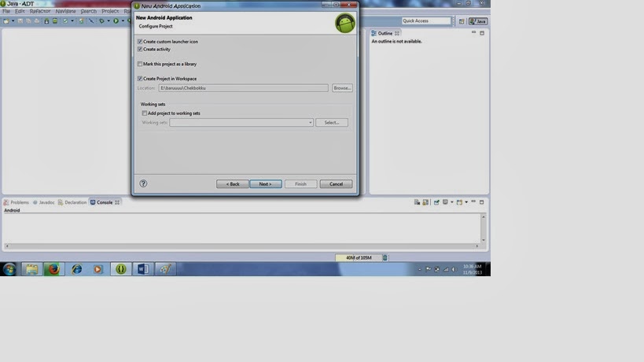Switch to the Declaration tab
This screenshot has width=644, height=362.
(x=72, y=202)
